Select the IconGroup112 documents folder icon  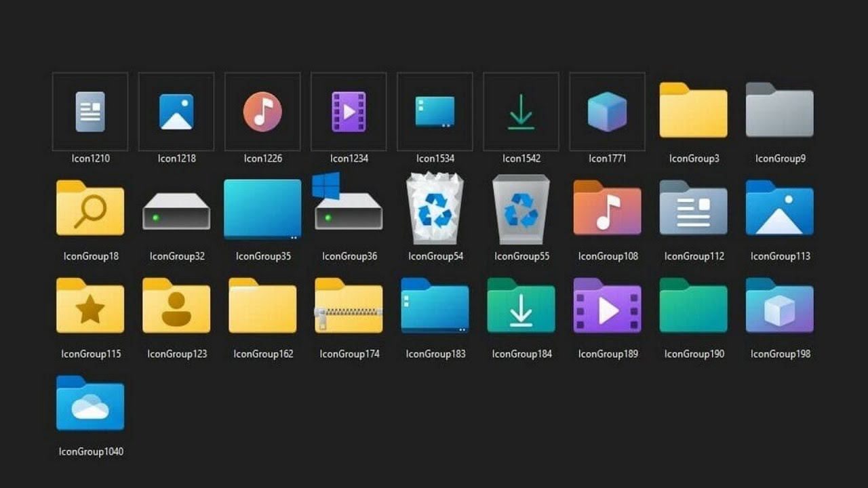(x=693, y=207)
